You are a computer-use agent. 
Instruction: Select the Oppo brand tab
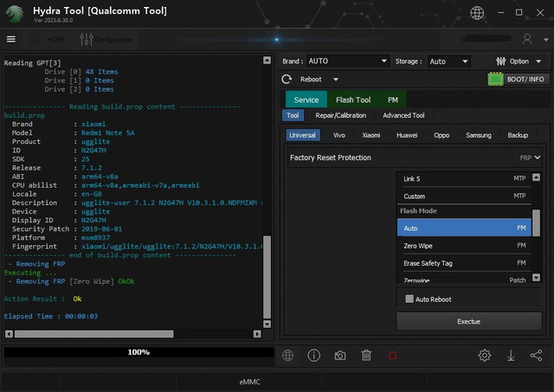[x=441, y=135]
